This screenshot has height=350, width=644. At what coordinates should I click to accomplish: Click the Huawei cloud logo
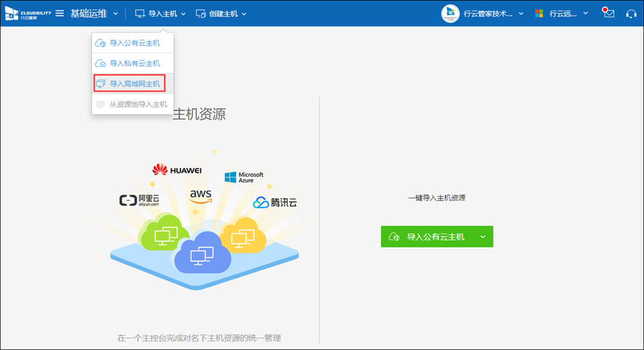coord(177,170)
